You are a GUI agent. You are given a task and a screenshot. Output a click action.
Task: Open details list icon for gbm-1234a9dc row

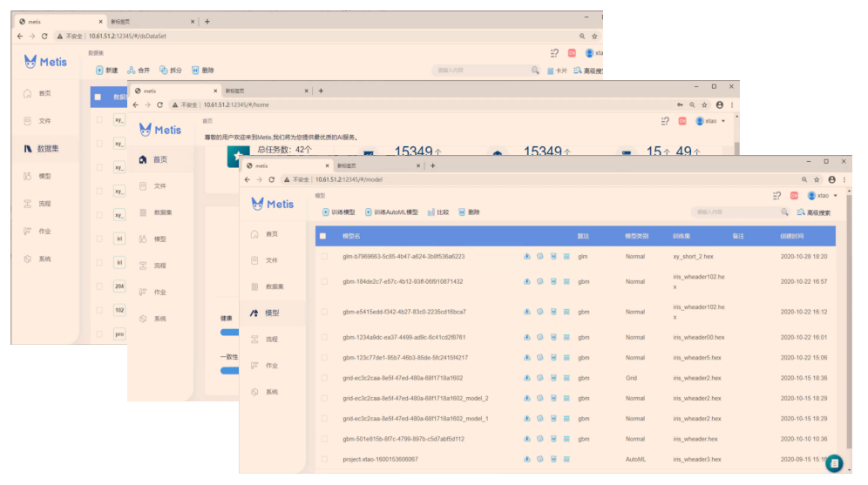566,337
